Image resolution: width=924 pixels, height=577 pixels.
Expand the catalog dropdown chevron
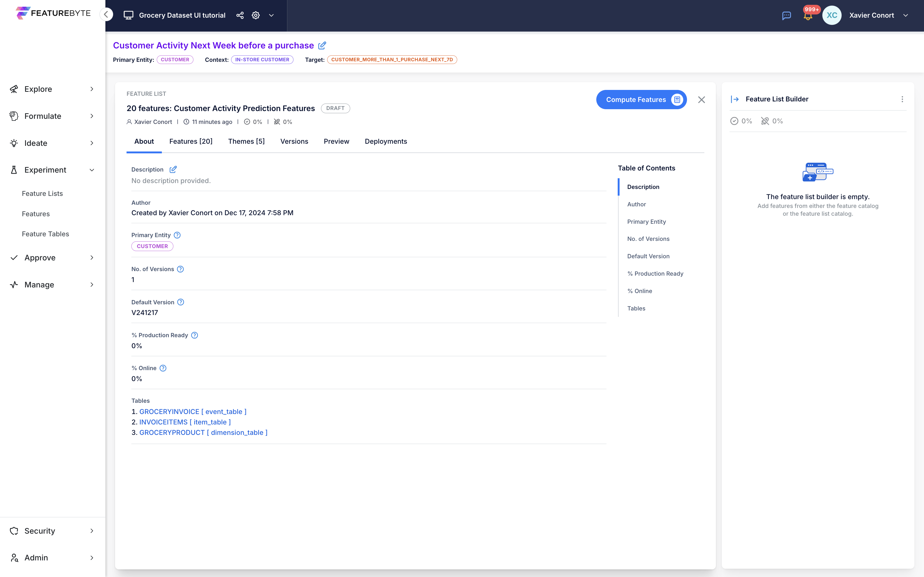point(272,15)
